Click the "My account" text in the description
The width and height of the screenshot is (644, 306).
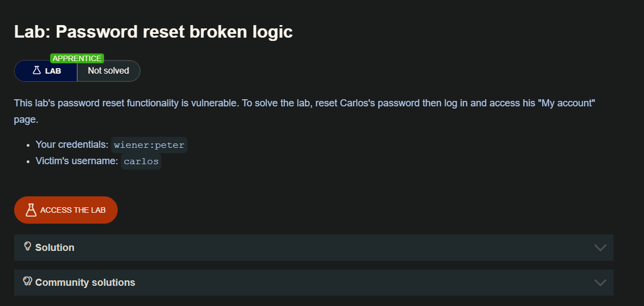coord(566,103)
